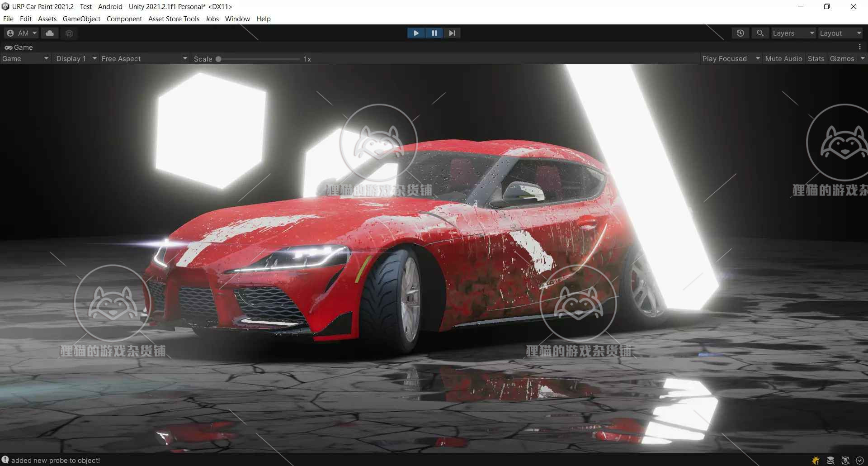Open Unity Cloud Services via the cloud icon
Image resolution: width=868 pixels, height=466 pixels.
pyautogui.click(x=49, y=33)
